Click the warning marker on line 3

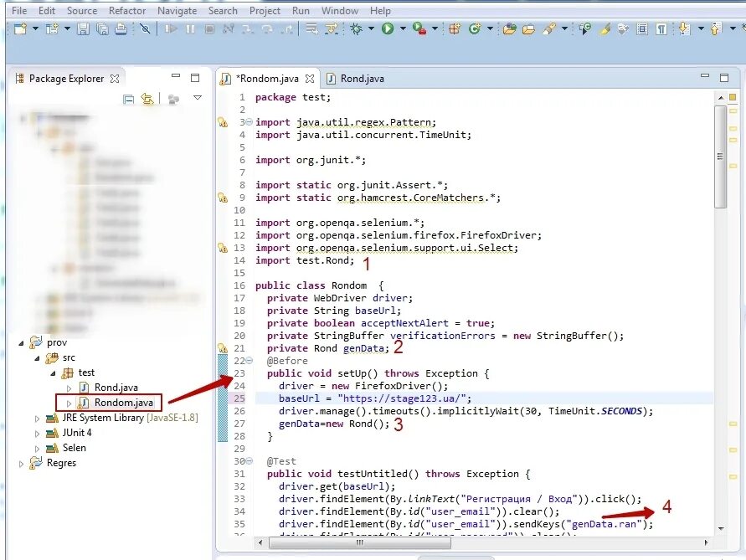tap(222, 122)
